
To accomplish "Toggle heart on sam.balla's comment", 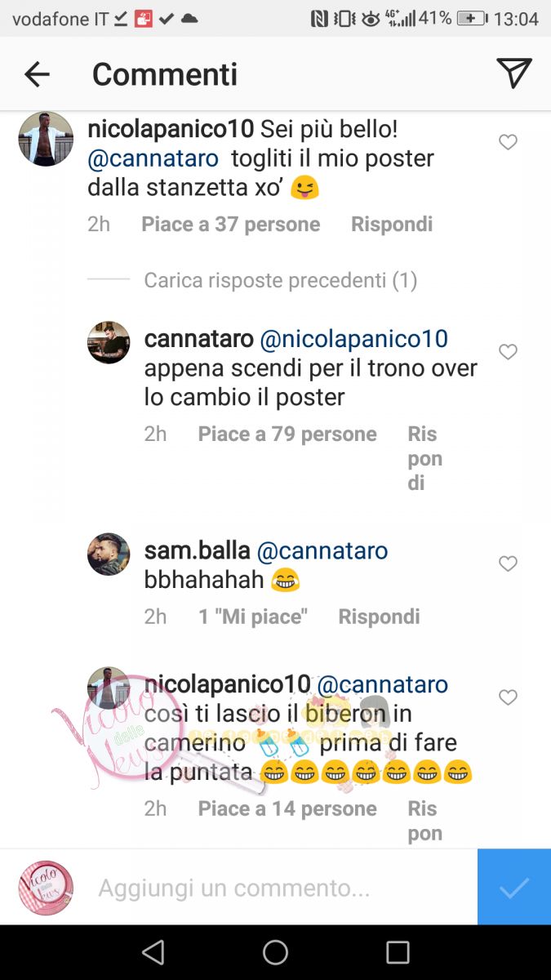I will [x=508, y=563].
